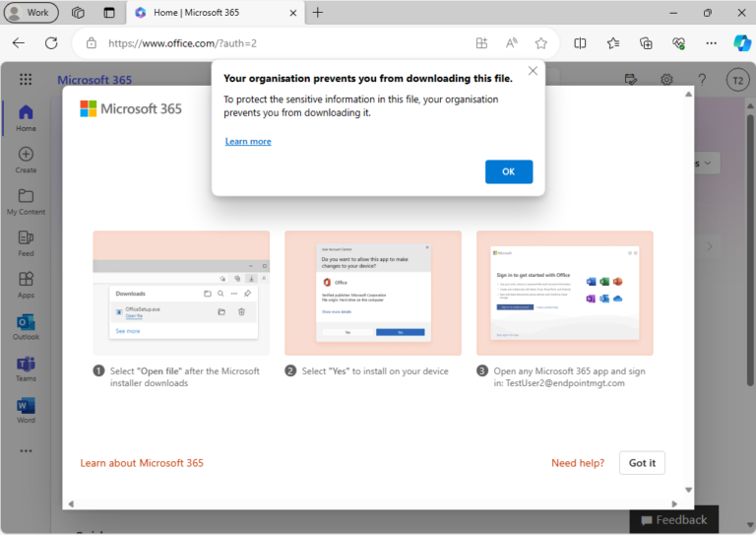The width and height of the screenshot is (756, 535).
Task: Launch Teams from the sidebar
Action: point(26,368)
